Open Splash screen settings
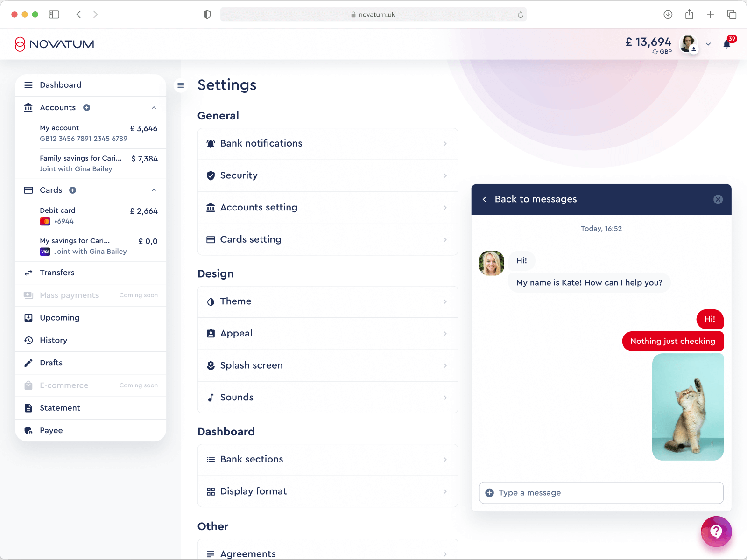 pyautogui.click(x=328, y=365)
